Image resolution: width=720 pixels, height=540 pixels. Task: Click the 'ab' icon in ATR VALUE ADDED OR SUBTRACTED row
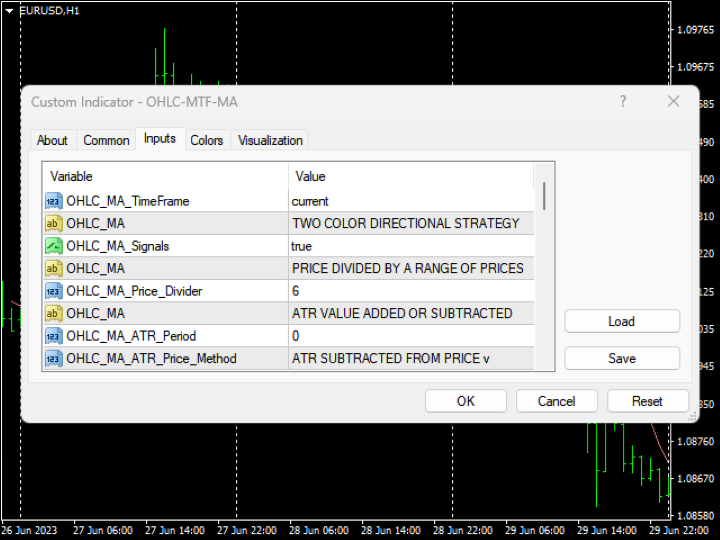(54, 313)
